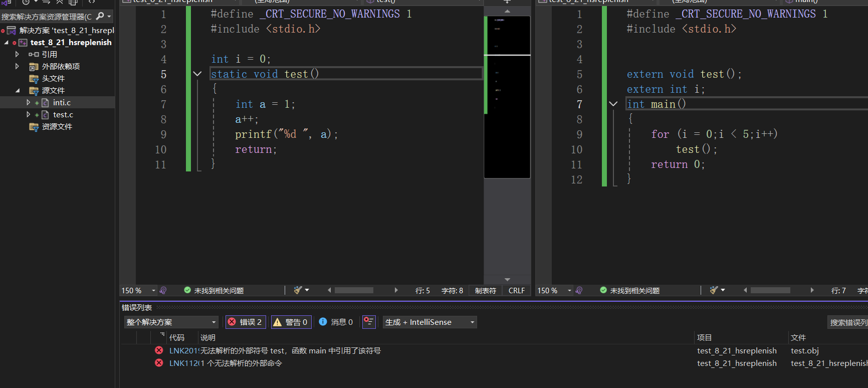Collapse the test_8_21_hsreplenish project node
Screen dimensions: 868x388
coord(7,43)
